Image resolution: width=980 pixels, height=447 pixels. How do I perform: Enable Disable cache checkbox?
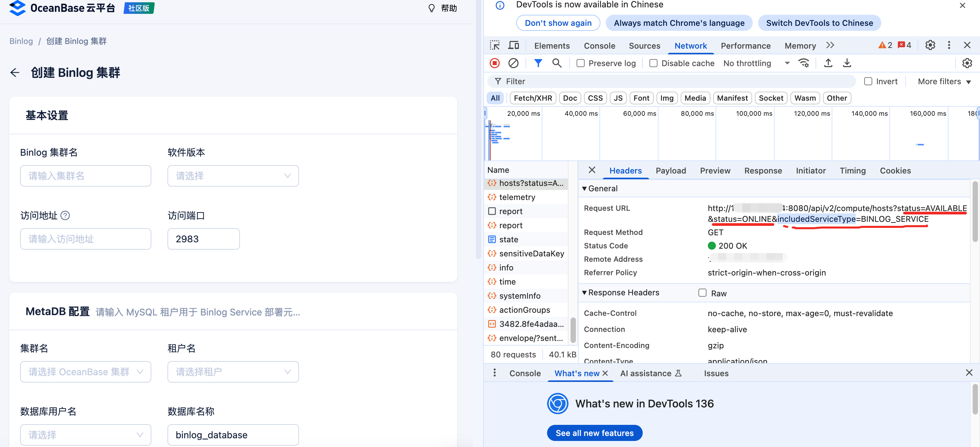point(653,63)
